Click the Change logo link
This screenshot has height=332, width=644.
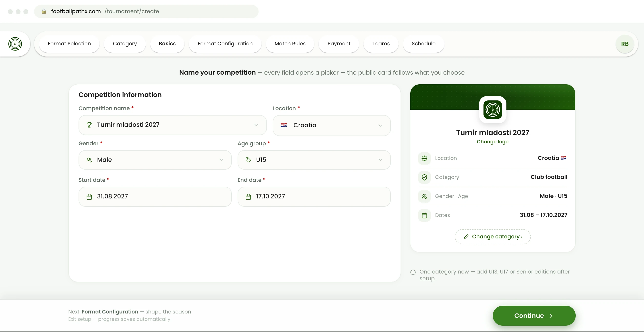493,142
